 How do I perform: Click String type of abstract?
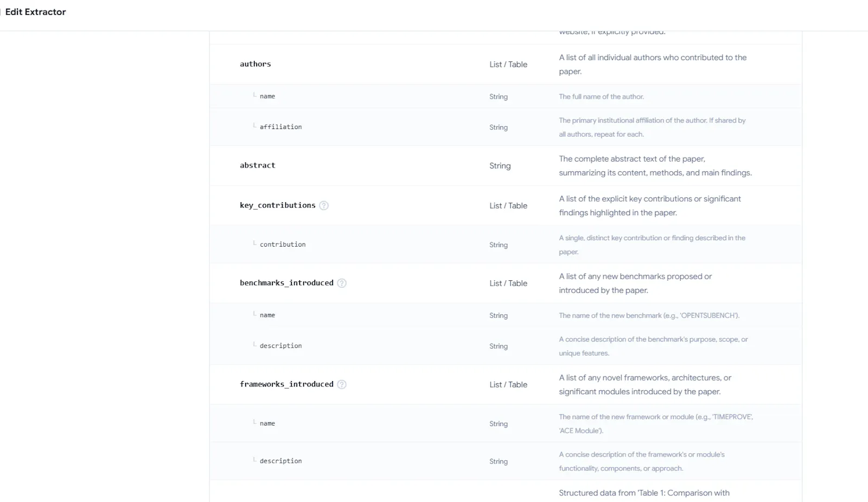point(500,166)
